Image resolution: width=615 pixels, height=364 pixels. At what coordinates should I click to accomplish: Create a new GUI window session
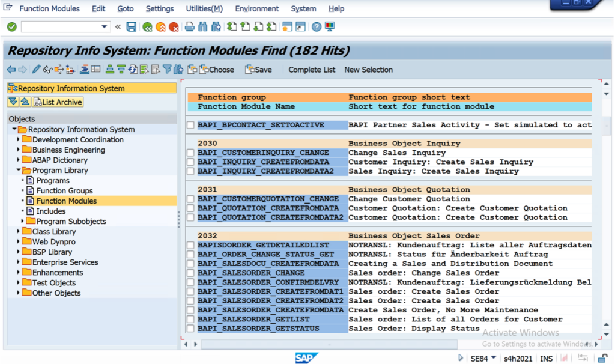click(287, 26)
